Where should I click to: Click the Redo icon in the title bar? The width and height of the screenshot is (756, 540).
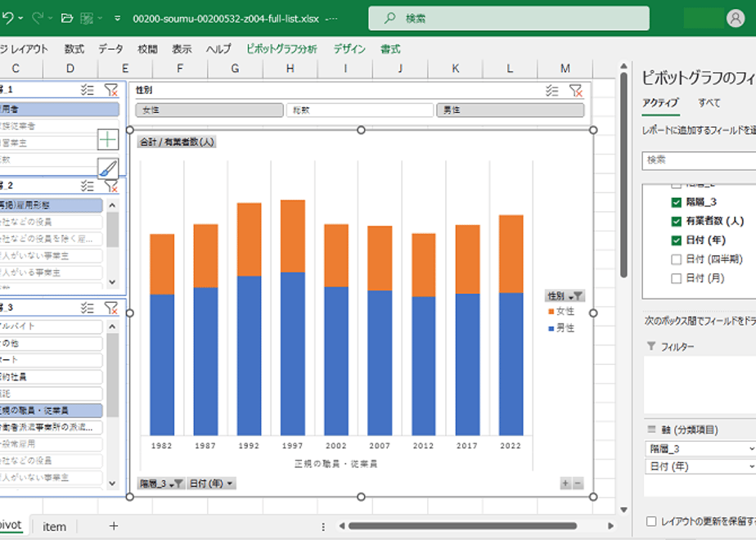38,18
